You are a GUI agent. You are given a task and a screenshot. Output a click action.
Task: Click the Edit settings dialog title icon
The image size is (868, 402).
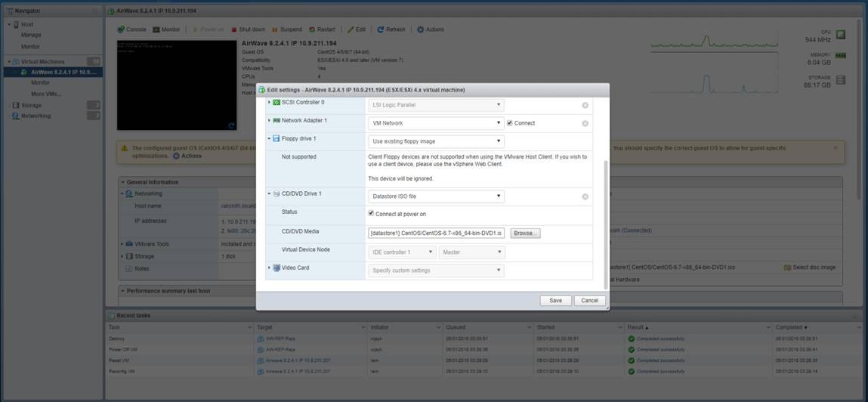click(262, 90)
